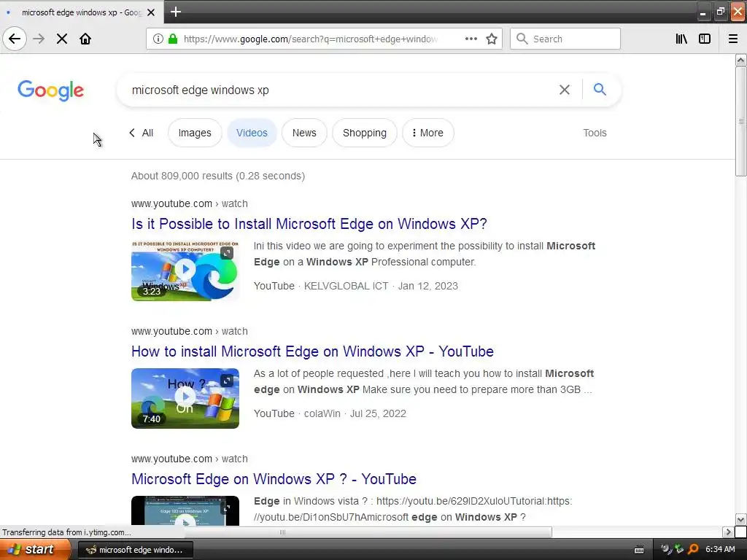Click the horizontal scrollbar right arrow
747x560 pixels.
[727, 532]
